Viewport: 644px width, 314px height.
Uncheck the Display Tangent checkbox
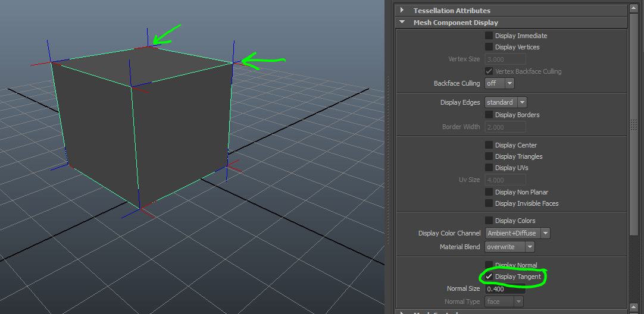coord(489,277)
